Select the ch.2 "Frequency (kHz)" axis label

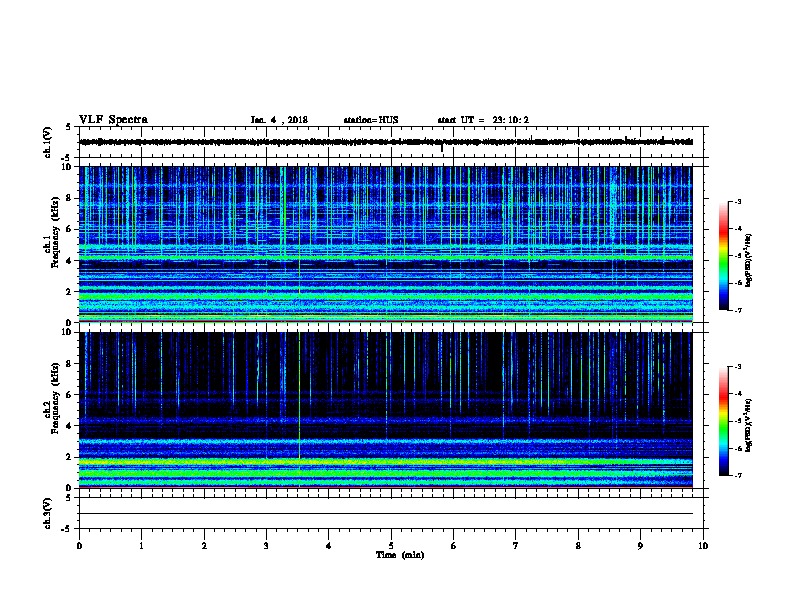pyautogui.click(x=55, y=398)
